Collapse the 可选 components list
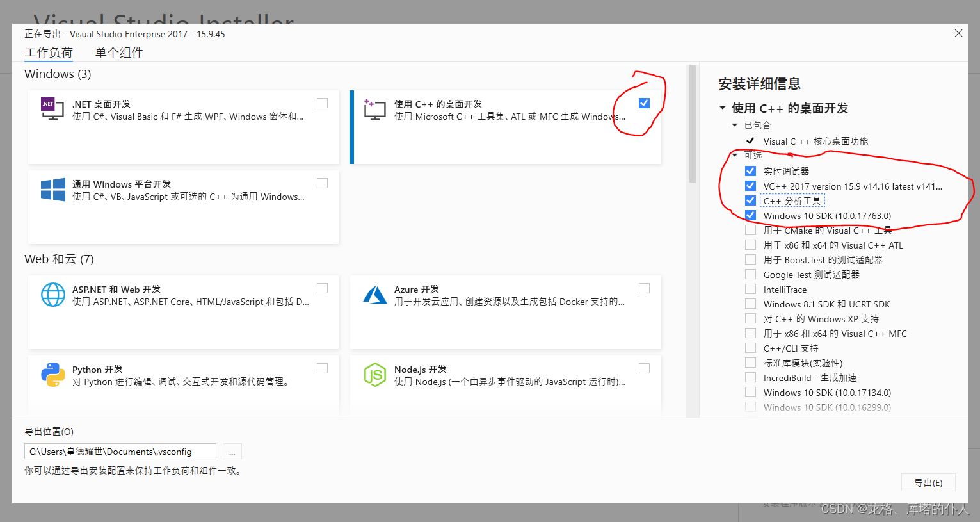 click(734, 155)
